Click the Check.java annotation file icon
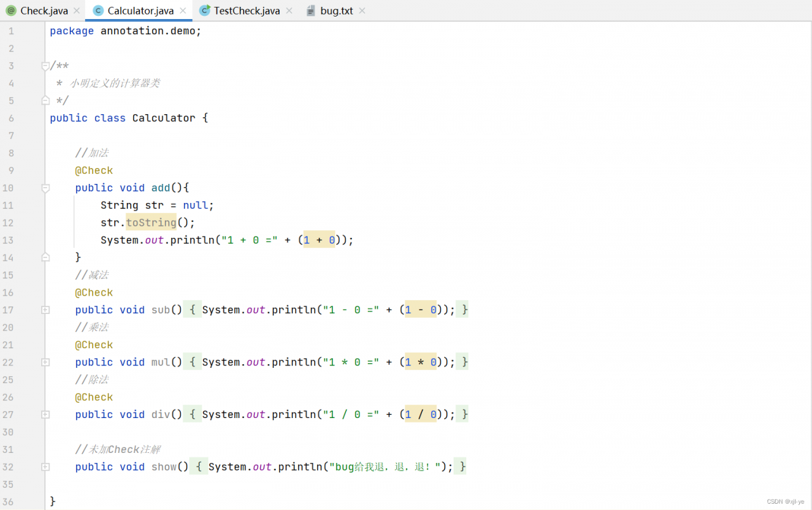 [11, 11]
